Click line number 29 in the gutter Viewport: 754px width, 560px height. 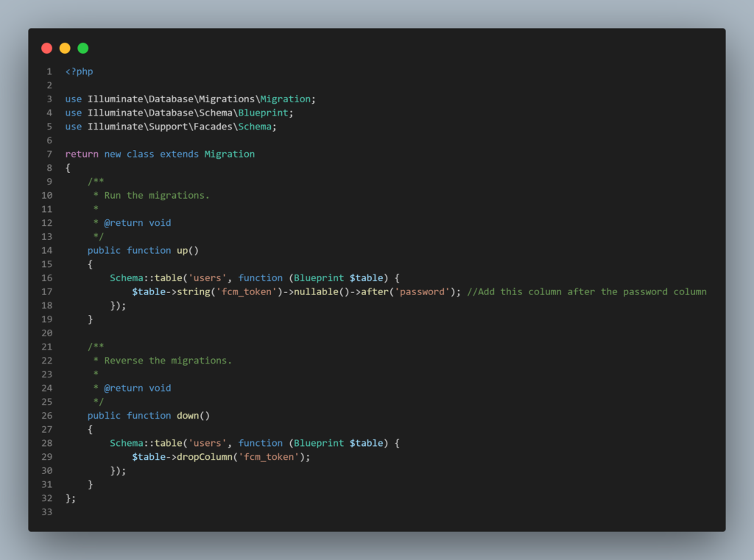[x=46, y=456]
